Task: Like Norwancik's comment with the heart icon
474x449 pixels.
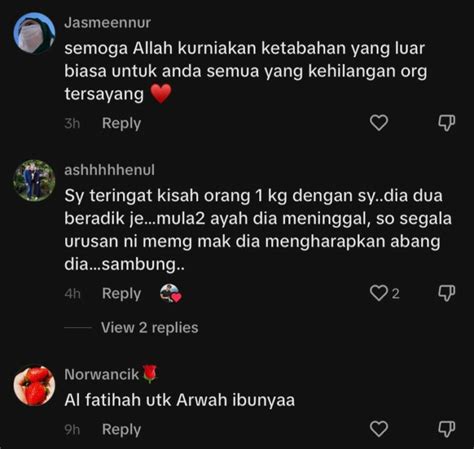Action: click(x=379, y=429)
